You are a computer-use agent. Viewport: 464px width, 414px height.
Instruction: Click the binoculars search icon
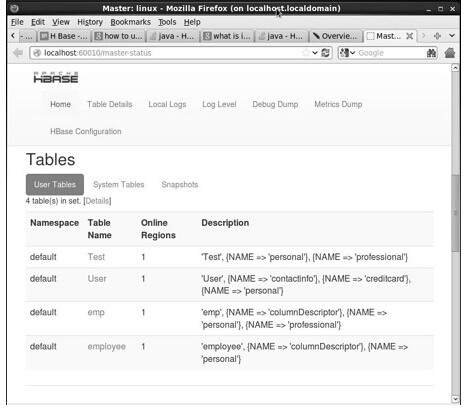(431, 53)
